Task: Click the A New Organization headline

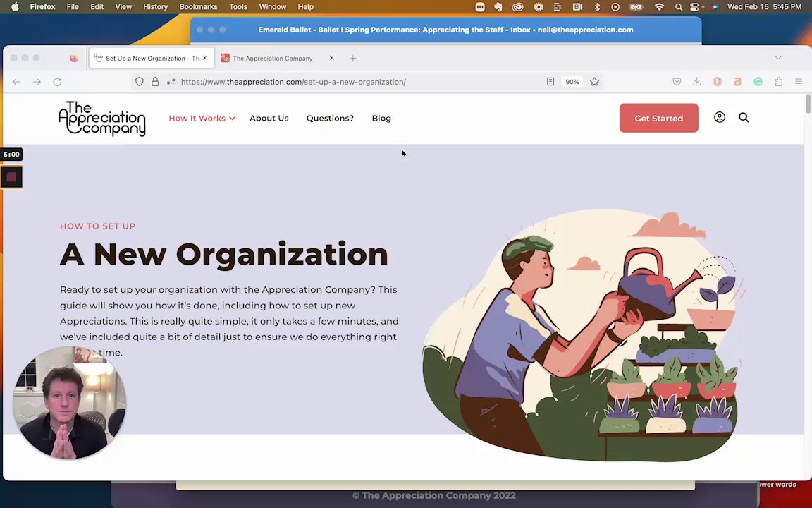Action: pos(224,255)
